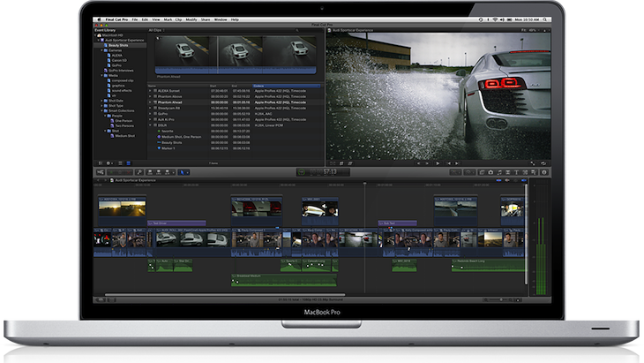
Task: Toggle loop playback icon in viewer
Action: 543,163
